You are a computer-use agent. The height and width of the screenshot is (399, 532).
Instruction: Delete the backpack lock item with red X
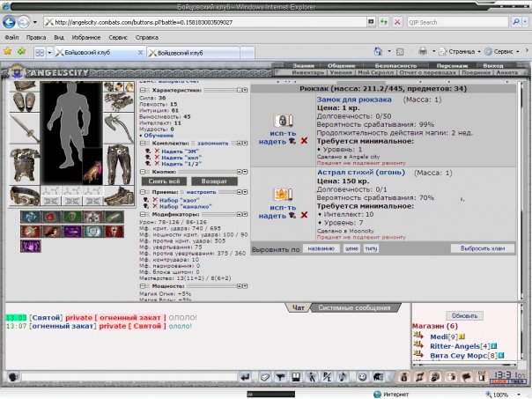tap(304, 141)
